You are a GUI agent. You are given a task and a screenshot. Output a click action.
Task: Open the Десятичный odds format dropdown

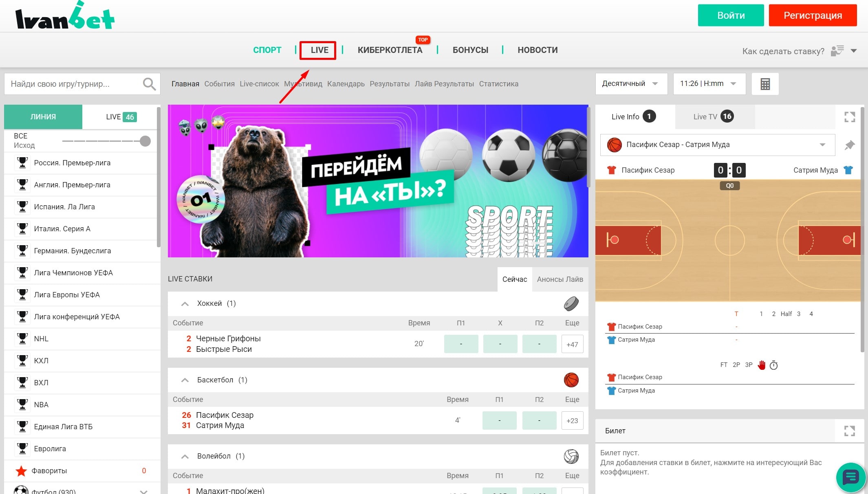(x=631, y=84)
